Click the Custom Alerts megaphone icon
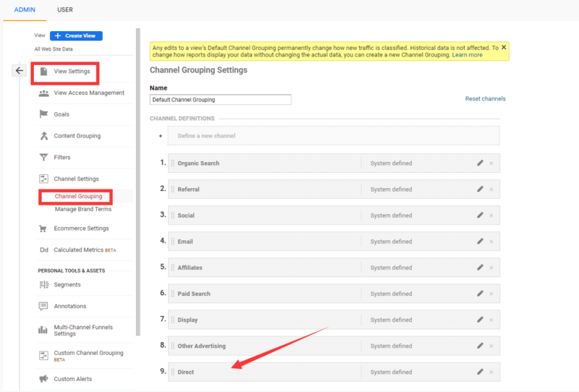The width and height of the screenshot is (579, 392). [43, 379]
